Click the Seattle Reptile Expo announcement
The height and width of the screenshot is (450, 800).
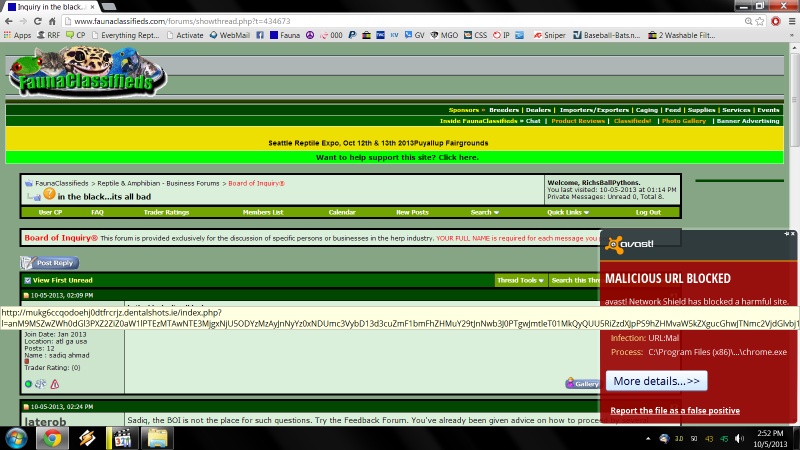[x=378, y=143]
